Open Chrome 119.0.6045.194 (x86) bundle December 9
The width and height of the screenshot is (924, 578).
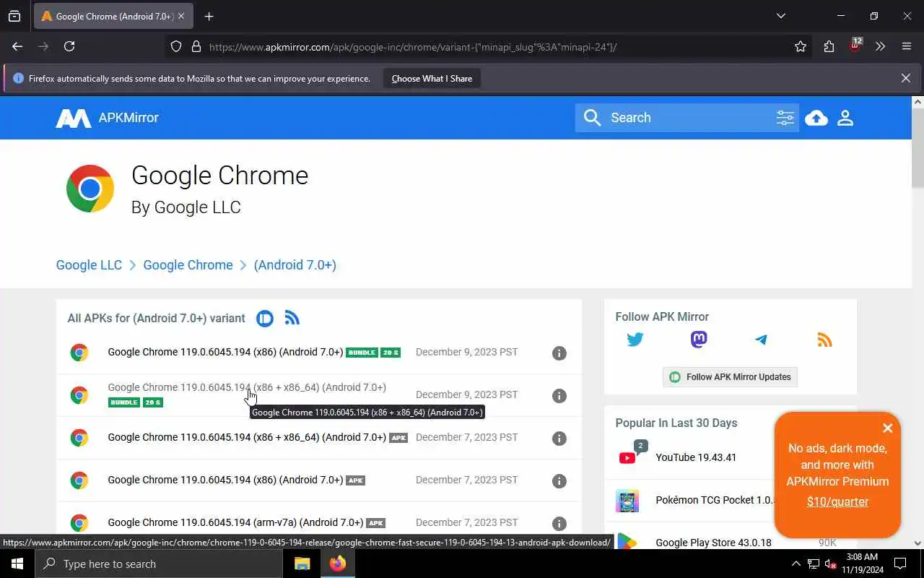225,353
